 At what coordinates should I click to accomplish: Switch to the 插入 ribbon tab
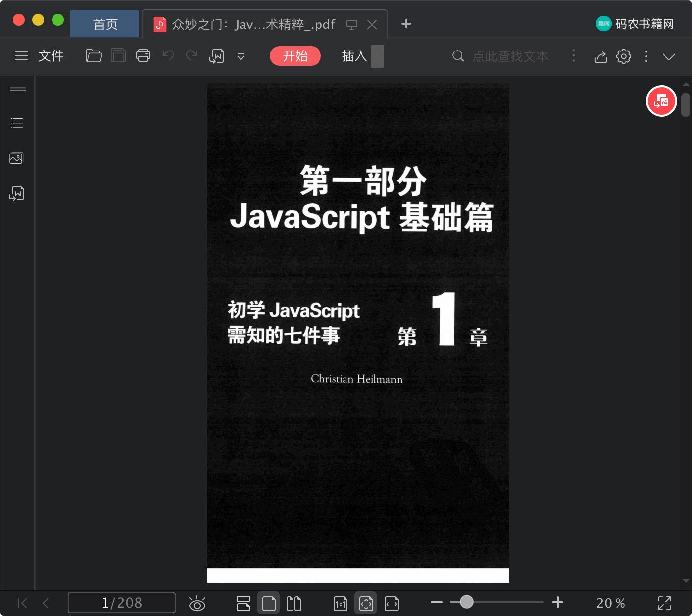tap(354, 56)
